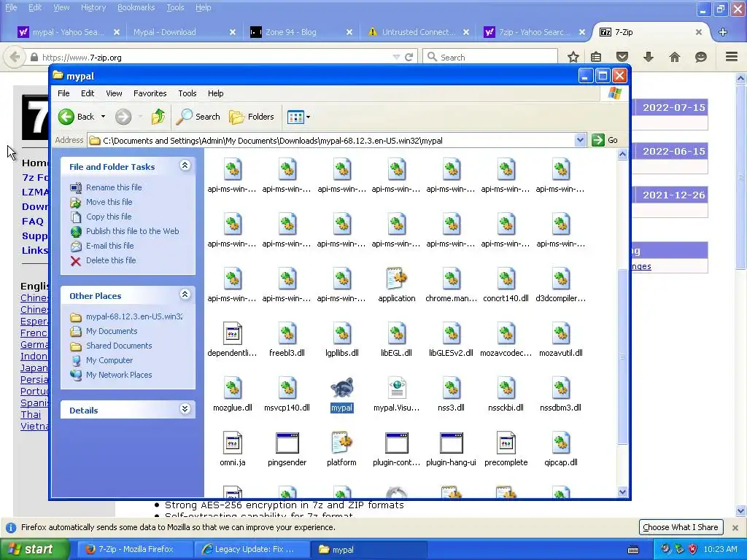Click the Up folder toolbar icon
The image size is (747, 560).
tap(158, 117)
